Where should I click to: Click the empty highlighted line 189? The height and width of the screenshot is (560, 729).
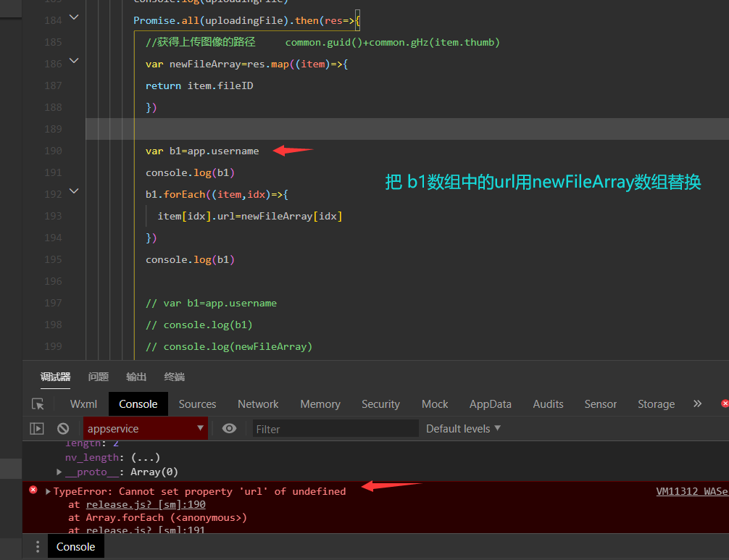(407, 129)
